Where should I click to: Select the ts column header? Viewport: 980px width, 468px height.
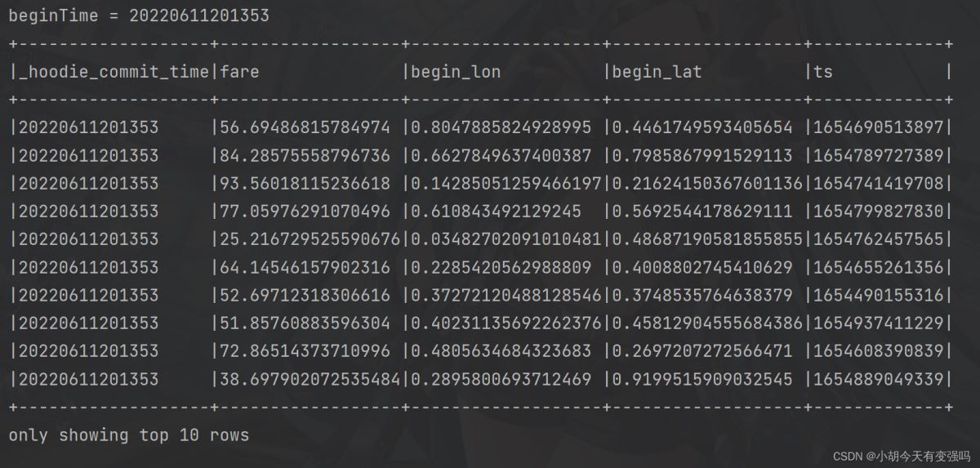pyautogui.click(x=822, y=72)
